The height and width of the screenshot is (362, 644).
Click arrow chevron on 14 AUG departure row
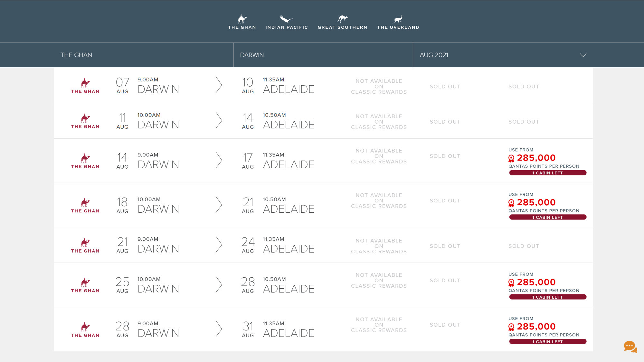pos(219,161)
